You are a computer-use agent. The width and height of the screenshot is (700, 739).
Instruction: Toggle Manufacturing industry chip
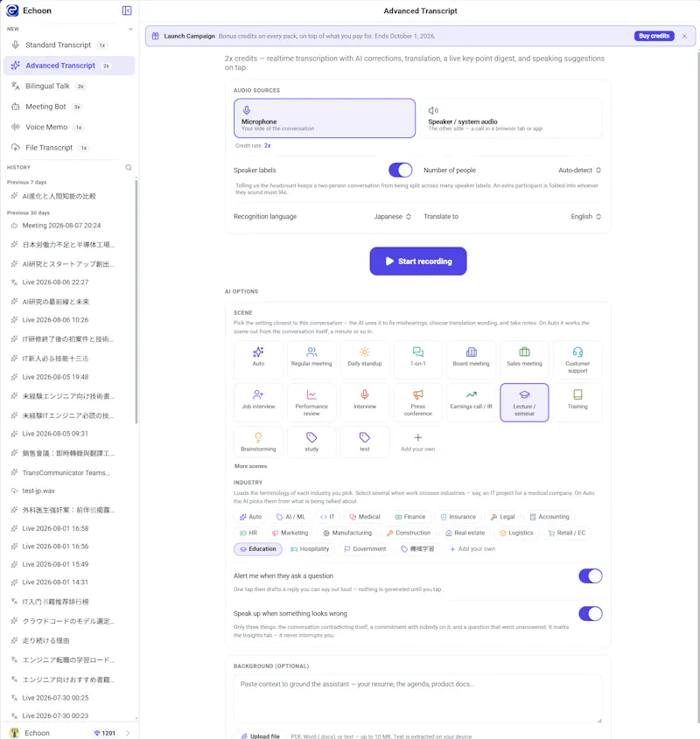coord(347,533)
